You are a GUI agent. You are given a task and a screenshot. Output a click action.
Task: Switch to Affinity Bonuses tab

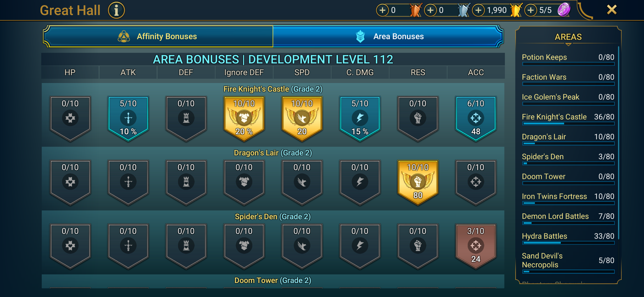(158, 36)
